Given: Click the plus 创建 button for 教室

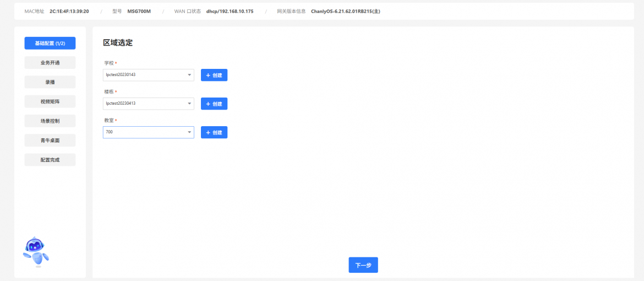Looking at the screenshot, I should [x=214, y=132].
